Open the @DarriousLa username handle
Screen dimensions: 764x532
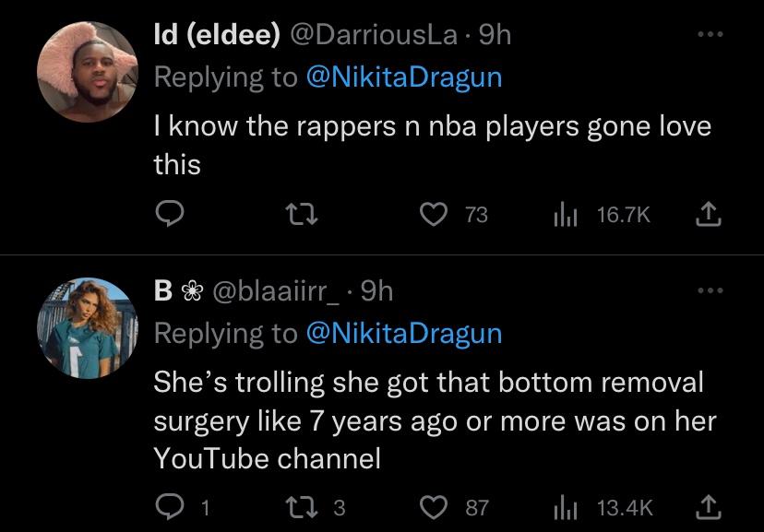click(374, 35)
